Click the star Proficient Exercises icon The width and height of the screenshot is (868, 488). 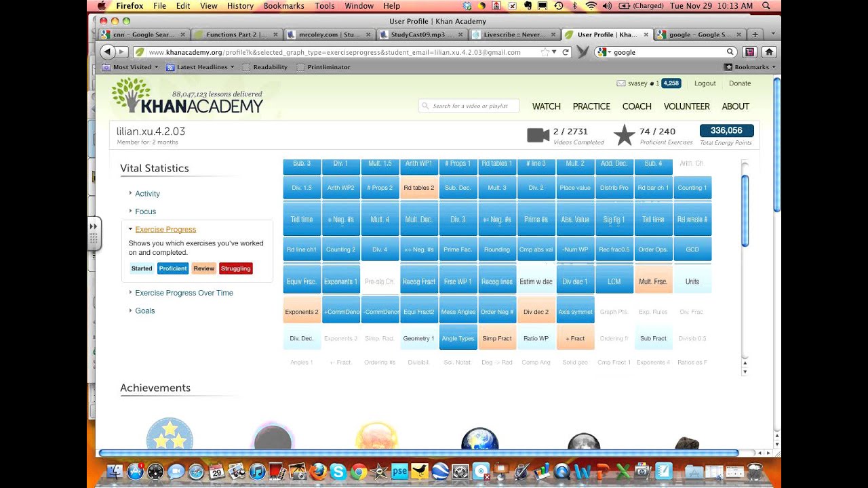pos(624,135)
